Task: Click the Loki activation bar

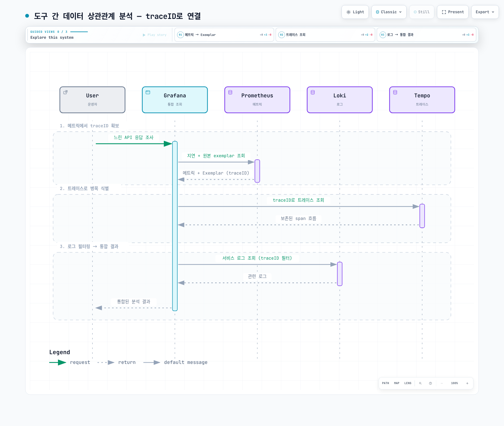Action: pos(340,274)
